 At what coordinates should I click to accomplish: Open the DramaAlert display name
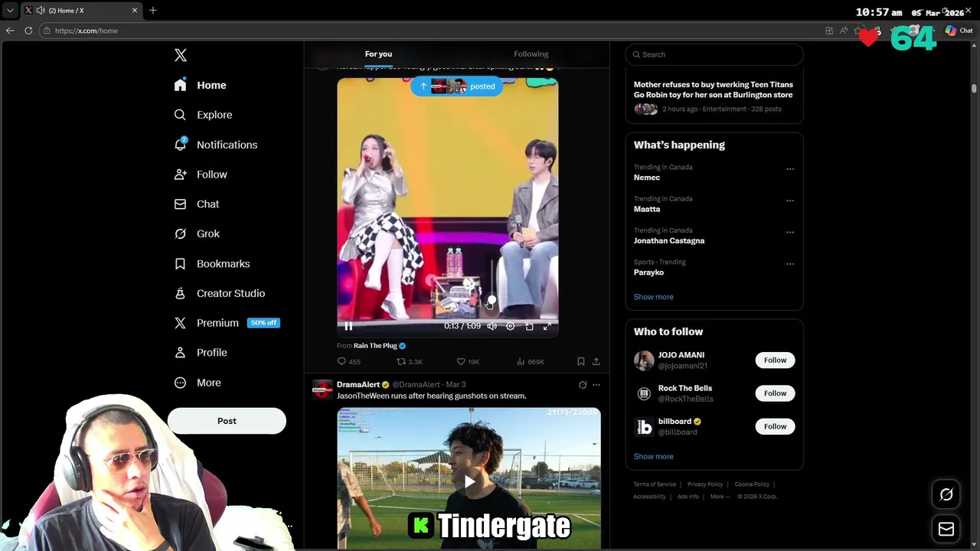[358, 385]
